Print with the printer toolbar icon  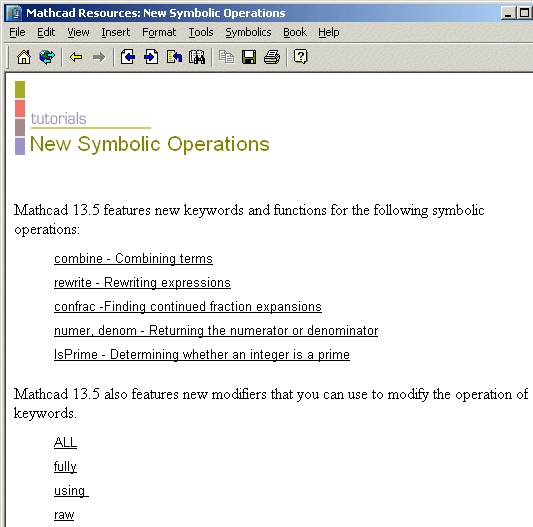pos(272,57)
